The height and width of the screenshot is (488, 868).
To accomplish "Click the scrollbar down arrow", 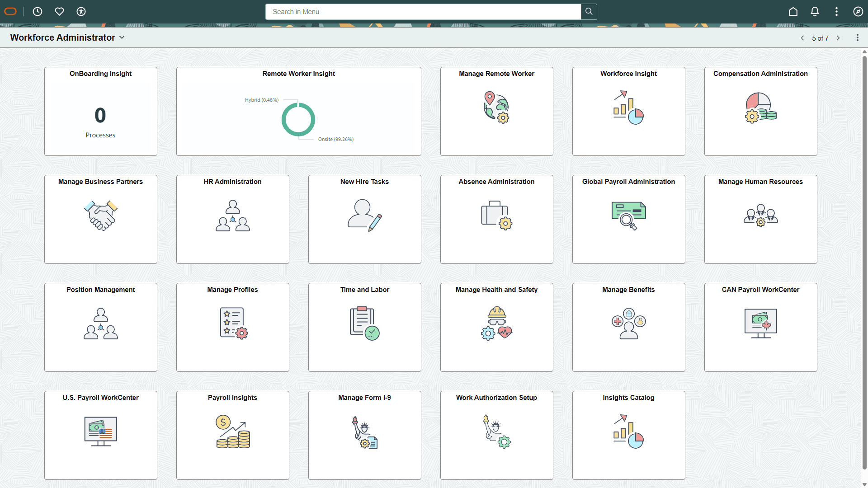I will point(864,484).
